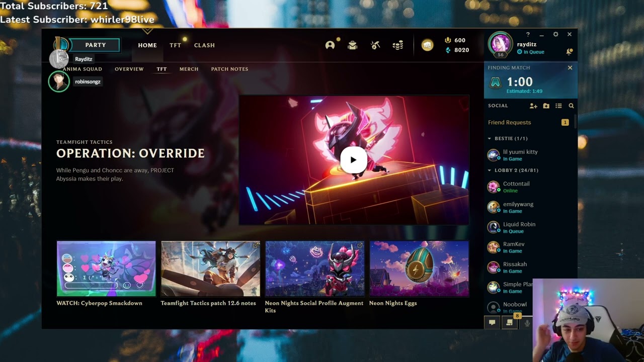644x362 pixels.
Task: Click the Add Friend icon in Social
Action: click(533, 106)
